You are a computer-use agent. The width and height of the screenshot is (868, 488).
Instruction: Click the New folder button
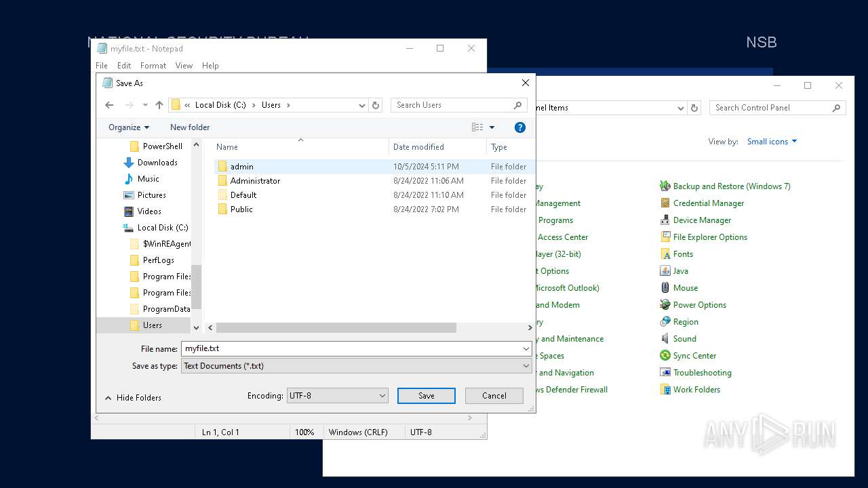190,127
